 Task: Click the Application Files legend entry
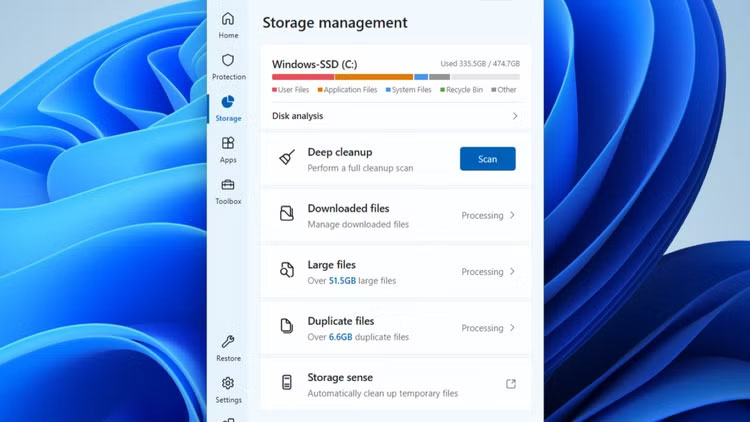click(x=347, y=89)
